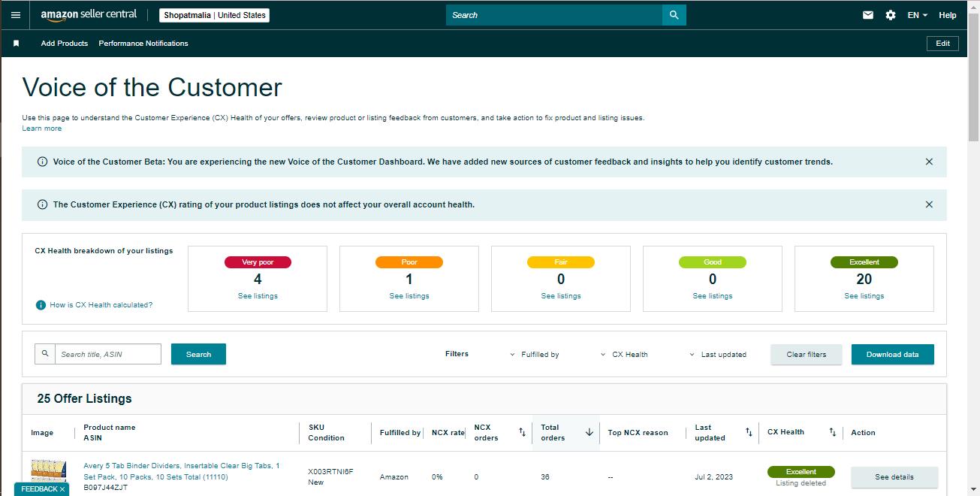Focus the Search title, ASIN field
This screenshot has width=980, height=496.
[x=108, y=354]
